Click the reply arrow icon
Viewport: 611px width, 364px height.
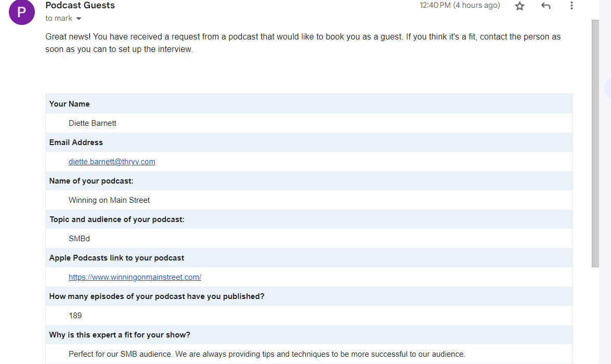pos(545,6)
